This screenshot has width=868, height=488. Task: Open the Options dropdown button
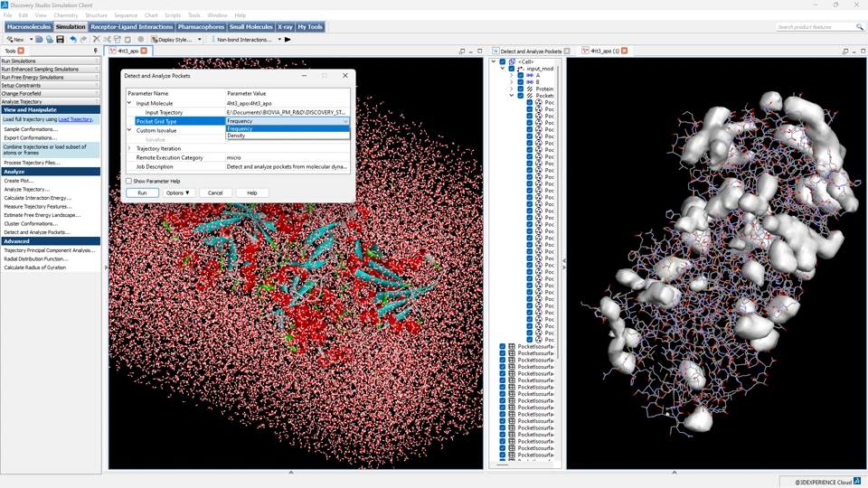coord(178,192)
